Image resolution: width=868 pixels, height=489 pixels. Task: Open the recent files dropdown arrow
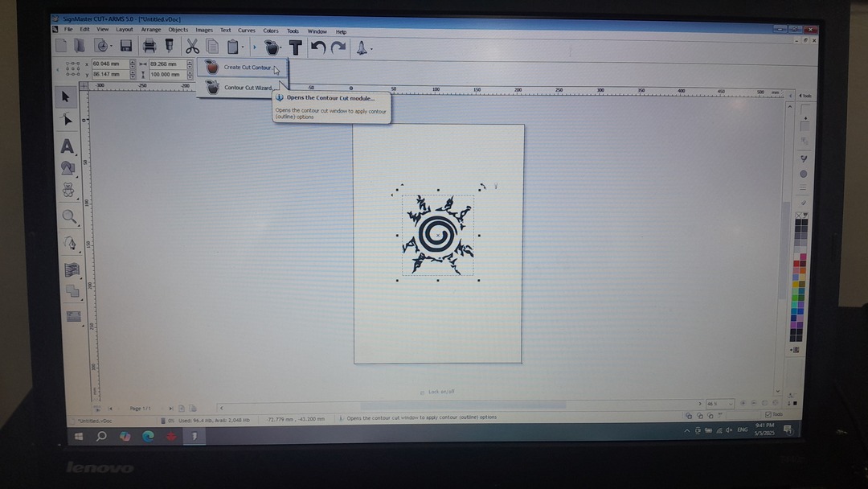[x=111, y=47]
